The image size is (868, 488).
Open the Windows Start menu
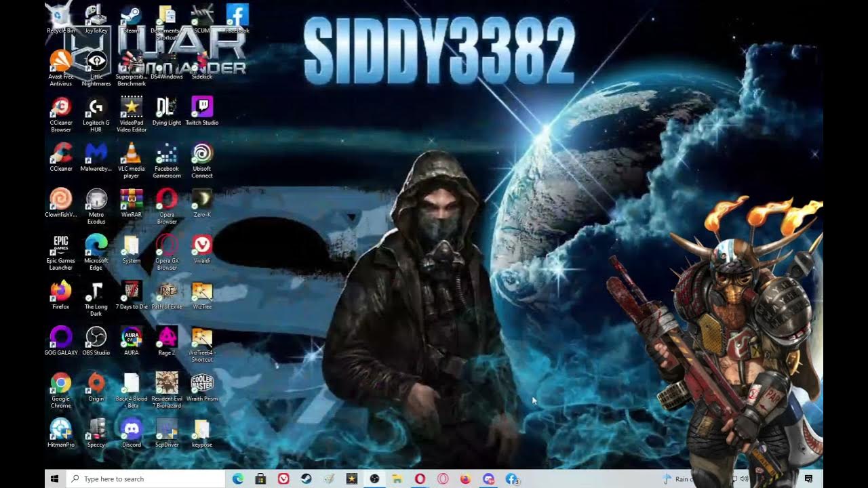[x=55, y=479]
